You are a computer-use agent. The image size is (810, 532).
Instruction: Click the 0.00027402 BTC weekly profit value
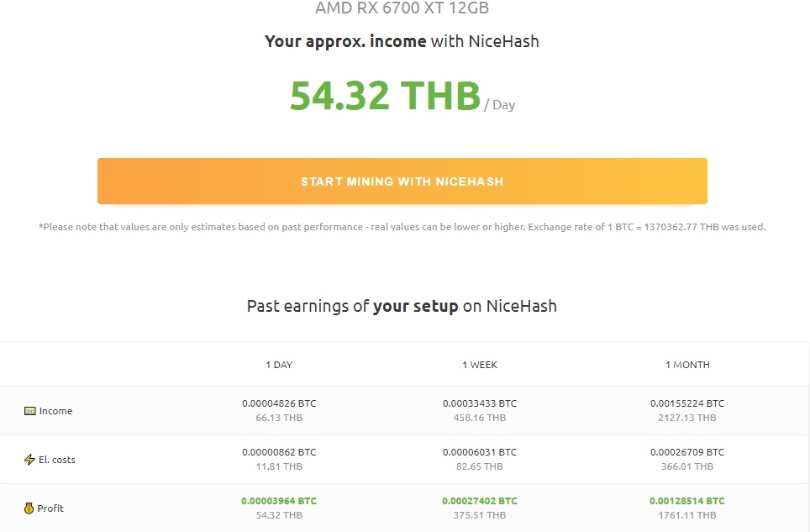[480, 501]
